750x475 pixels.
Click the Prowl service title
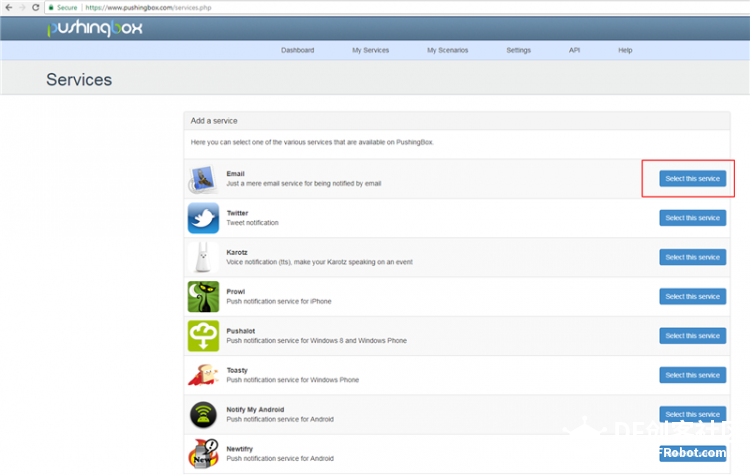tap(236, 291)
